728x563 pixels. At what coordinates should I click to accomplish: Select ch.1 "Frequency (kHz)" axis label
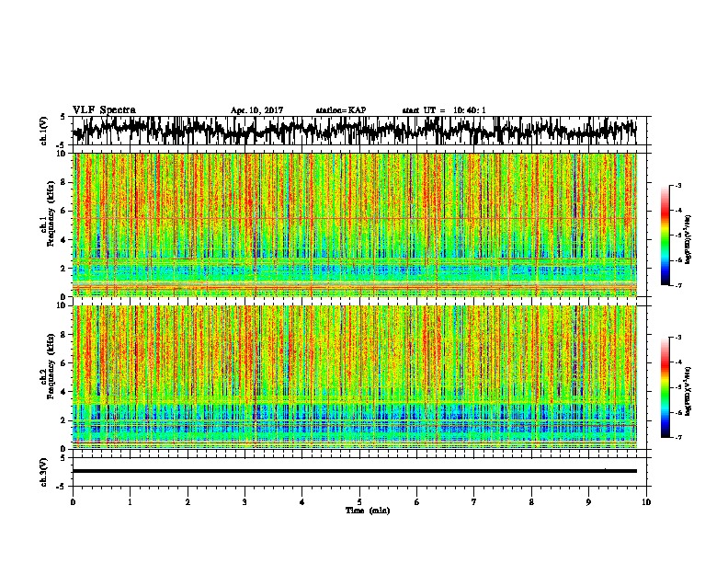click(51, 213)
